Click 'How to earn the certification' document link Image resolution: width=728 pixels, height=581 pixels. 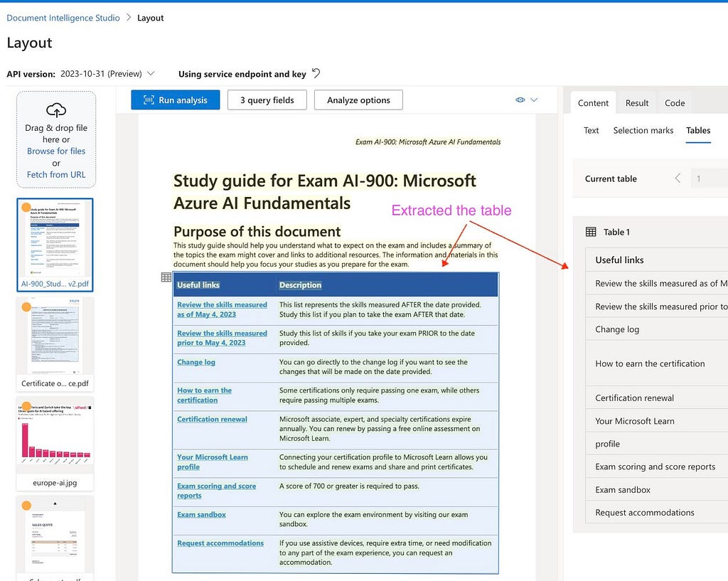[204, 395]
